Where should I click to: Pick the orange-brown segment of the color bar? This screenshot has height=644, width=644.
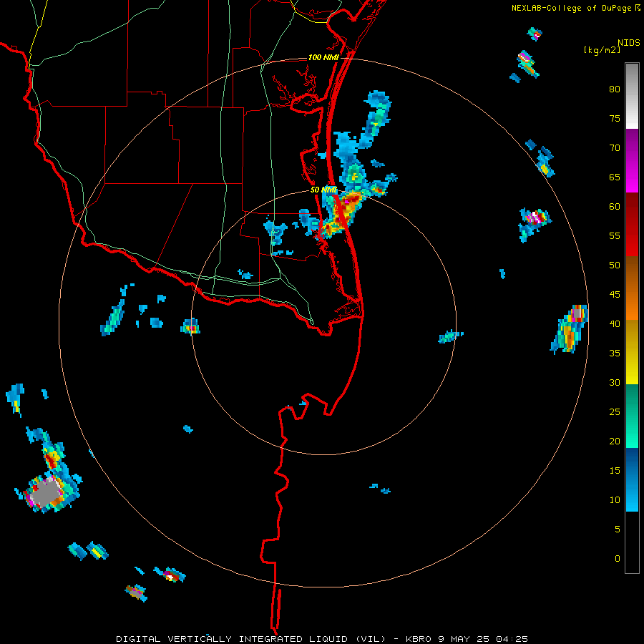click(632, 288)
